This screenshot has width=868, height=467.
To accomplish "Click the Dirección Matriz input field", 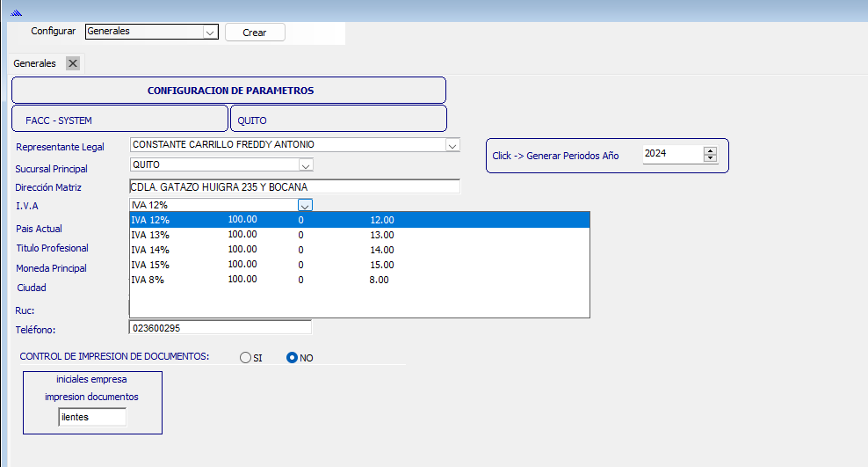I will (x=294, y=186).
